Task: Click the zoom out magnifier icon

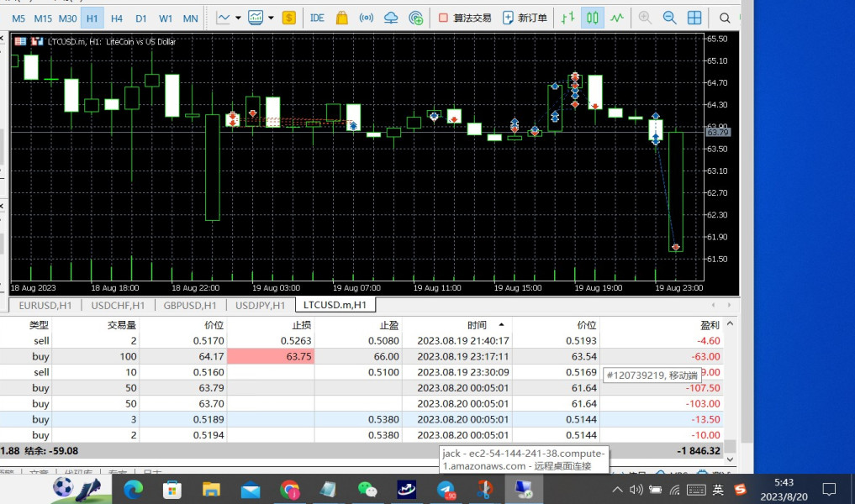Action: coord(669,18)
